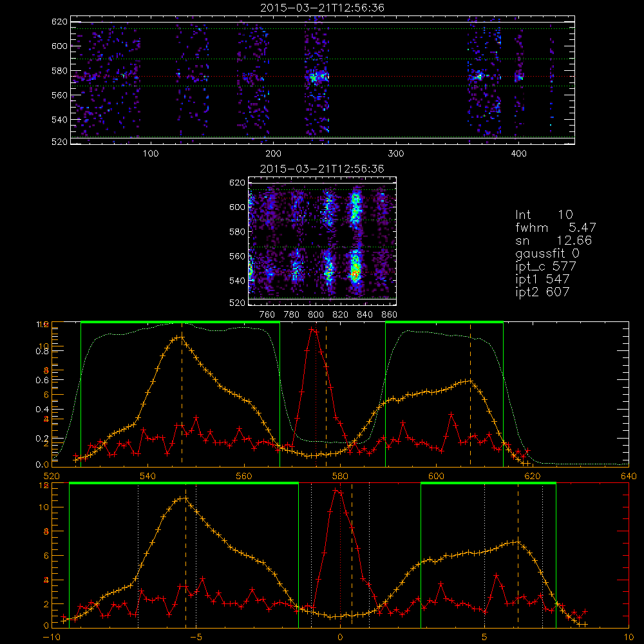Viewport: 644px width, 644px height.
Task: Click x-axis label 540 on third profile plot
Action: pyautogui.click(x=148, y=477)
